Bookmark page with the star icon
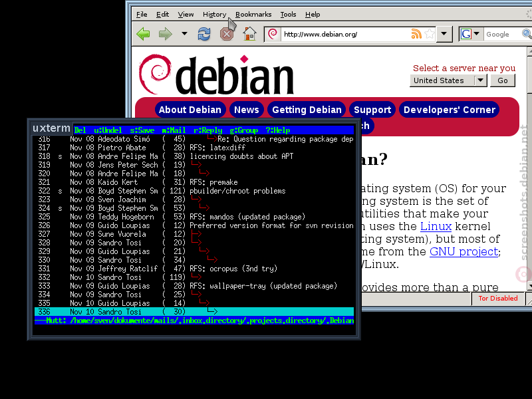The height and width of the screenshot is (399, 532). click(x=430, y=34)
